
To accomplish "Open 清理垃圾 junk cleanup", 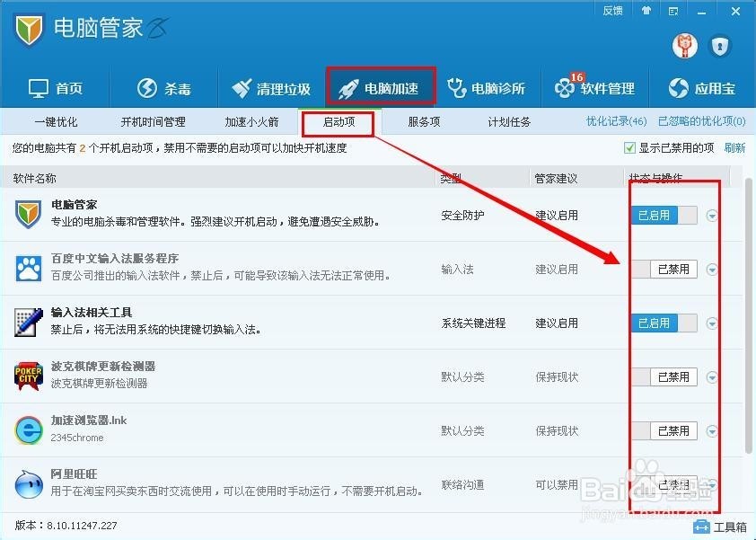I will click(x=242, y=88).
